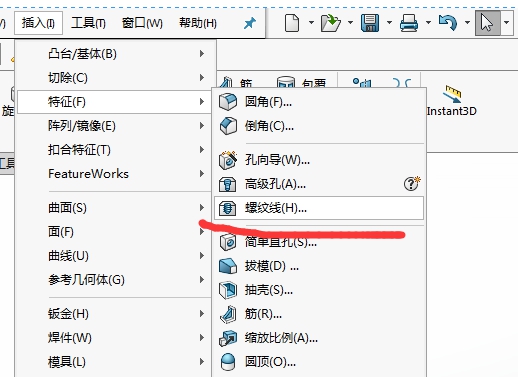Click the 圆顶 dome icon

228,362
